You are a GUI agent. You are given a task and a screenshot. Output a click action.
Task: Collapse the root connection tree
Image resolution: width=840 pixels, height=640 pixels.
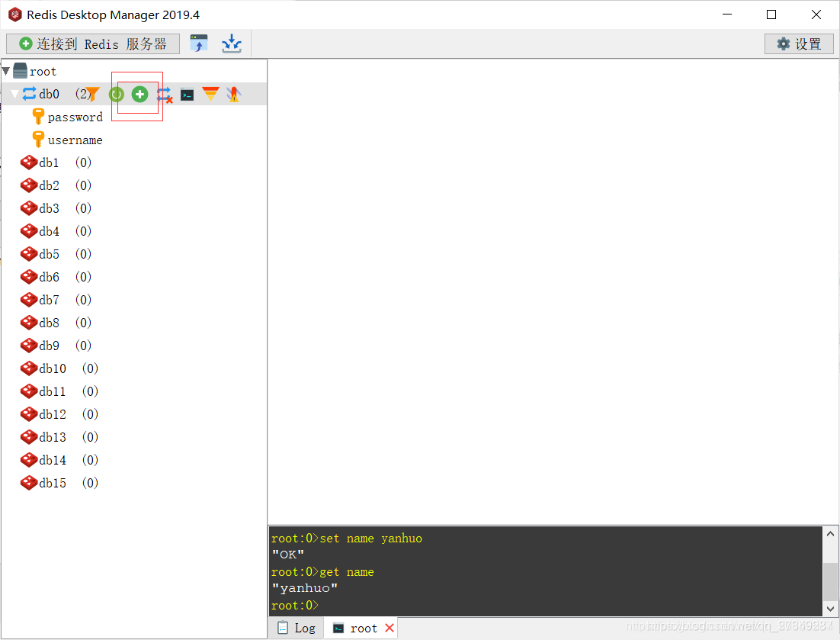coord(6,71)
